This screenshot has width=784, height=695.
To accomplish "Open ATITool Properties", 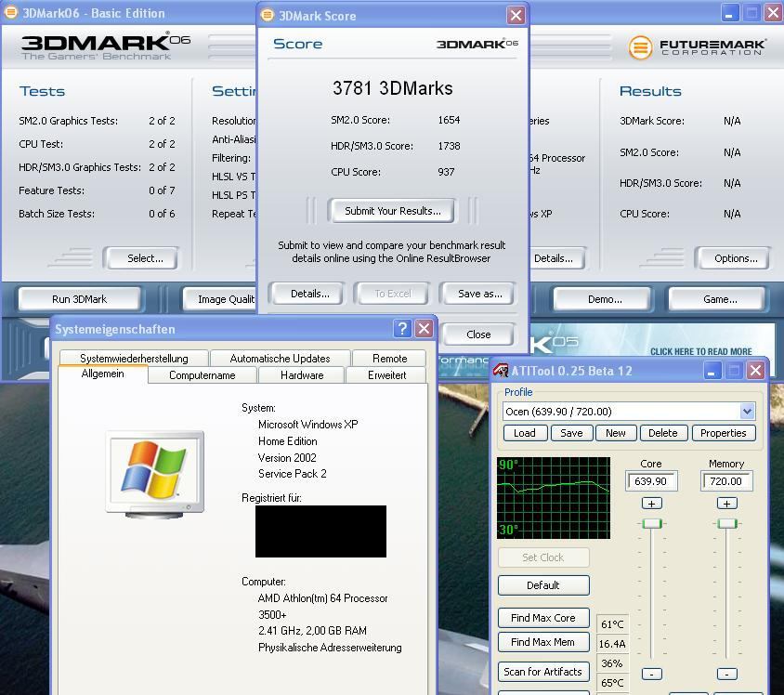I will (723, 433).
